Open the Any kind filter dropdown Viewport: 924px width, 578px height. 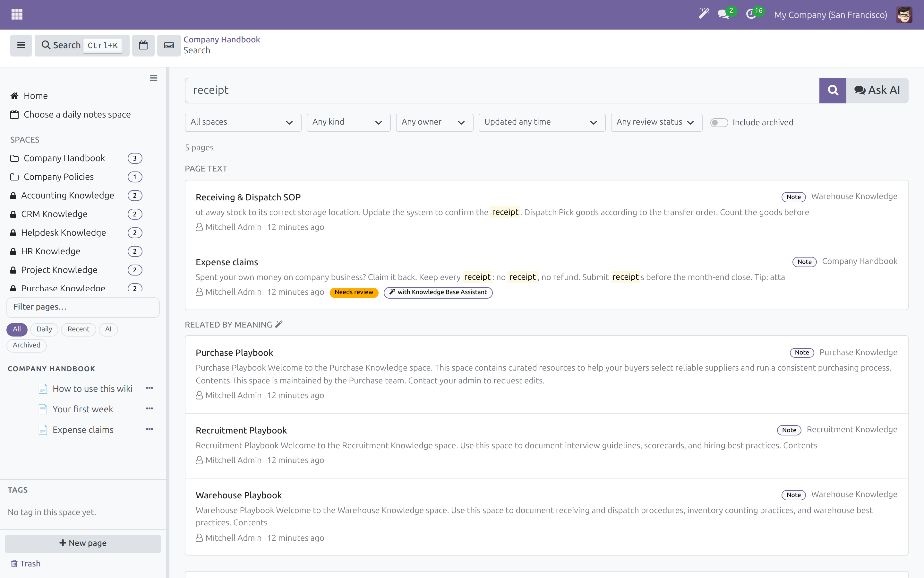click(348, 122)
